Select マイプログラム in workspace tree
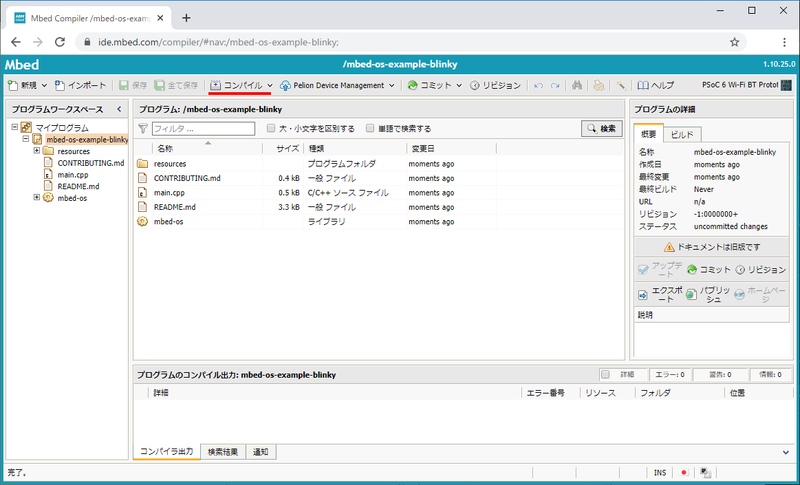 [62, 127]
